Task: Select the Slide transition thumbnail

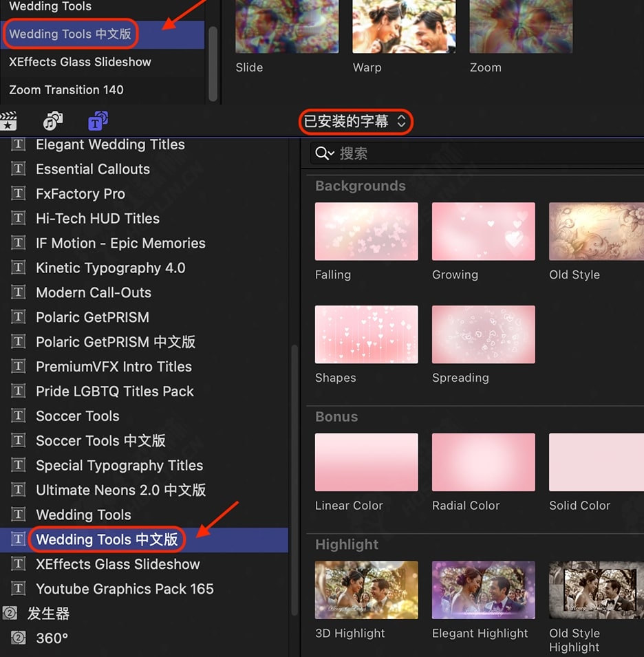Action: coord(287,26)
